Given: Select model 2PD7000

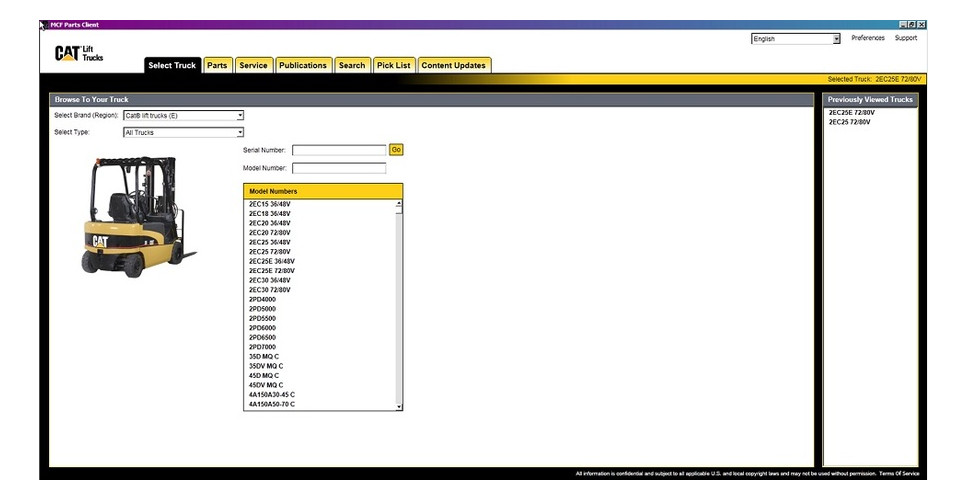Looking at the screenshot, I should [x=262, y=347].
